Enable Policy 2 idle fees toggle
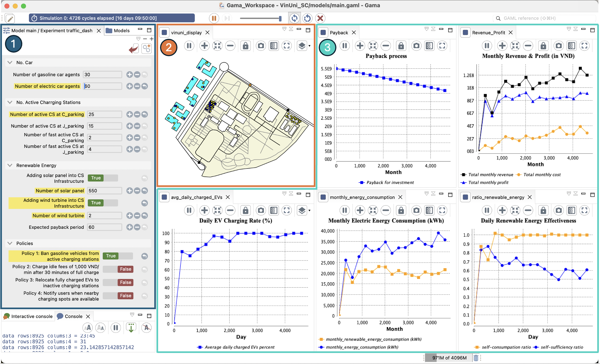The image size is (600, 364). pyautogui.click(x=118, y=269)
